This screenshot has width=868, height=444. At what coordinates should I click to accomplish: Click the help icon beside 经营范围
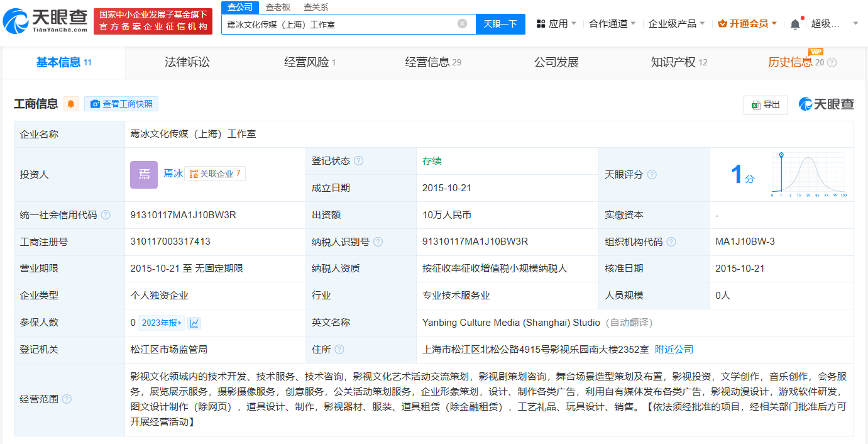pos(67,399)
